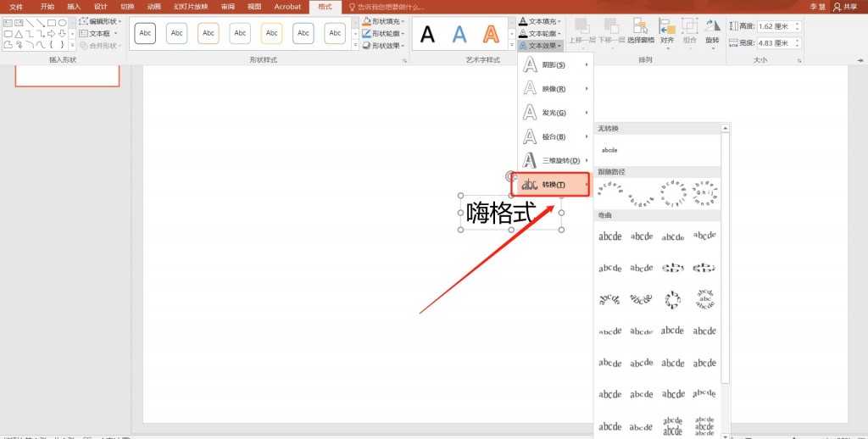Image resolution: width=868 pixels, height=439 pixels.
Task: Expand the 文本轮廓 text outline dropdown
Action: point(540,33)
